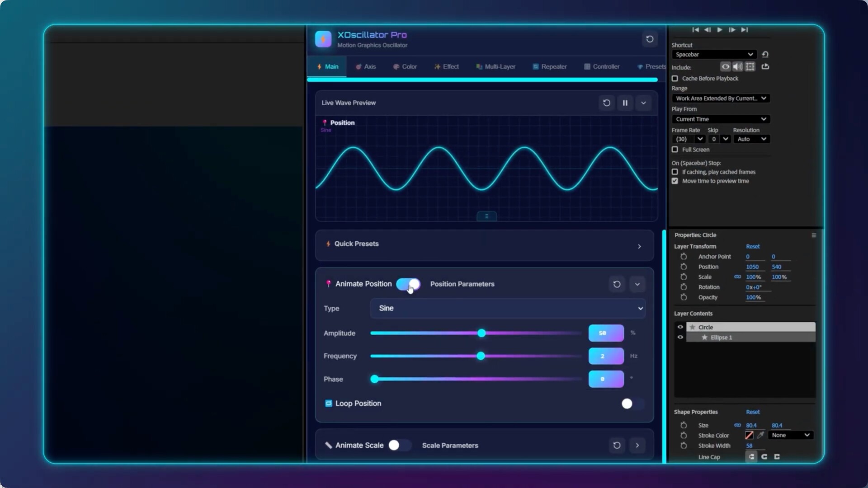Pause the Live Wave Preview
This screenshot has width=868, height=488.
tap(625, 103)
